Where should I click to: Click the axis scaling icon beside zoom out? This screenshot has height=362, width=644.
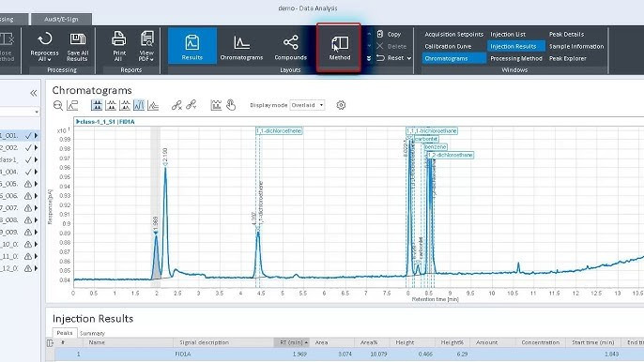coord(72,105)
